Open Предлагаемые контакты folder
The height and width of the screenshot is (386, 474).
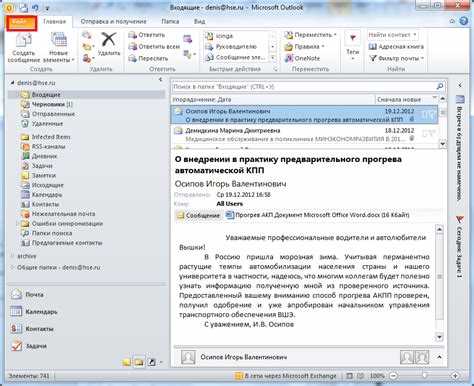61,243
